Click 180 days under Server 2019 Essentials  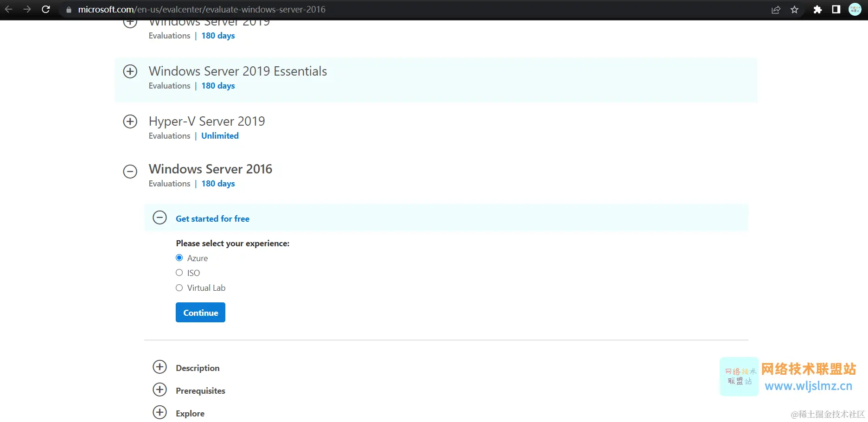click(x=218, y=86)
